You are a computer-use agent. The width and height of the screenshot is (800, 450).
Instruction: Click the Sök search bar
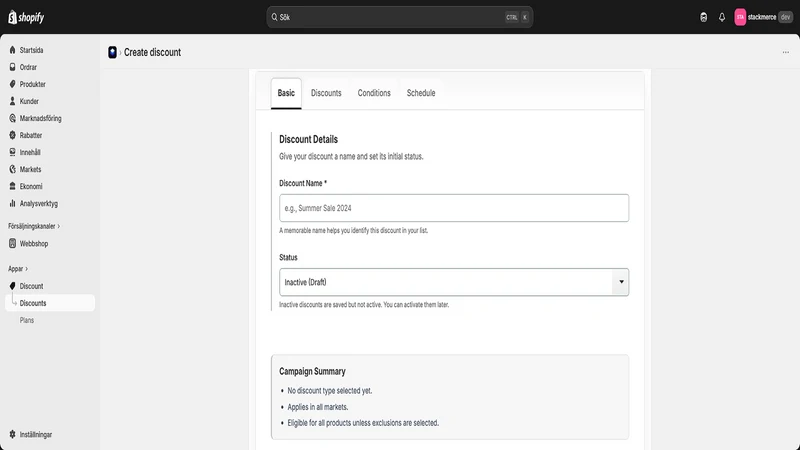tap(399, 17)
